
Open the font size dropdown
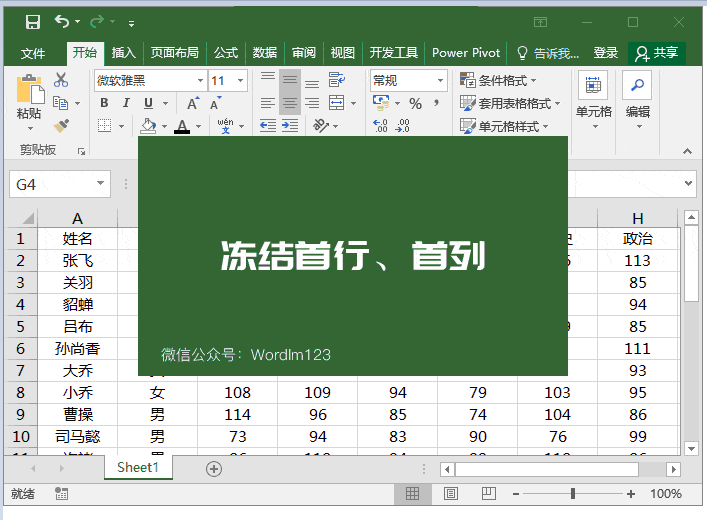(x=241, y=81)
